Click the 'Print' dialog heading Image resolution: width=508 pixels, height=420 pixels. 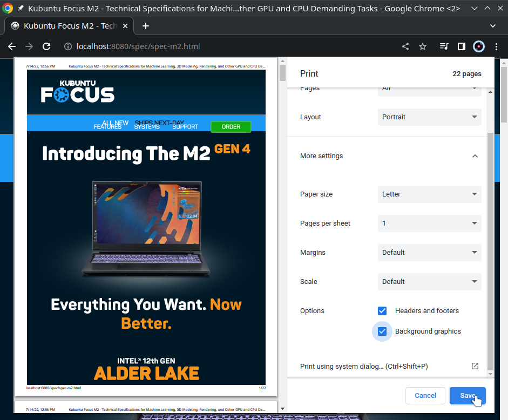coord(309,73)
